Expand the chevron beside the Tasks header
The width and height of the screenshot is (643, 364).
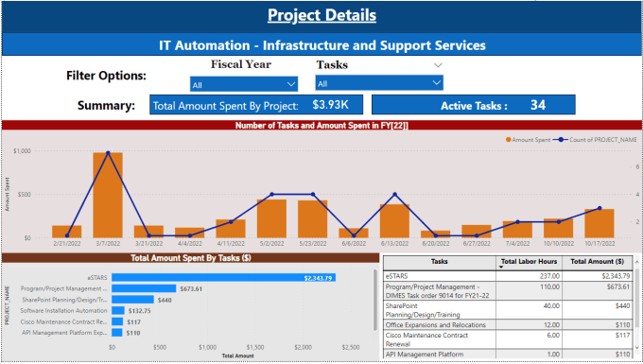[x=438, y=65]
